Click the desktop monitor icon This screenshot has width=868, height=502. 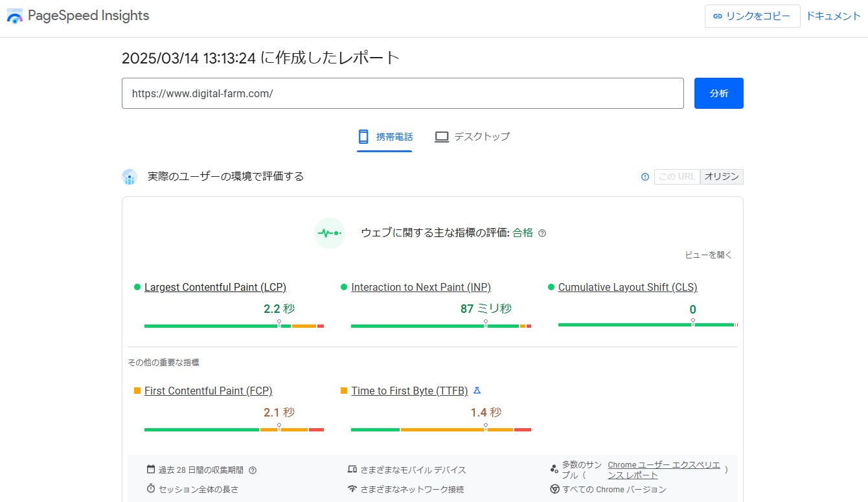pyautogui.click(x=442, y=137)
